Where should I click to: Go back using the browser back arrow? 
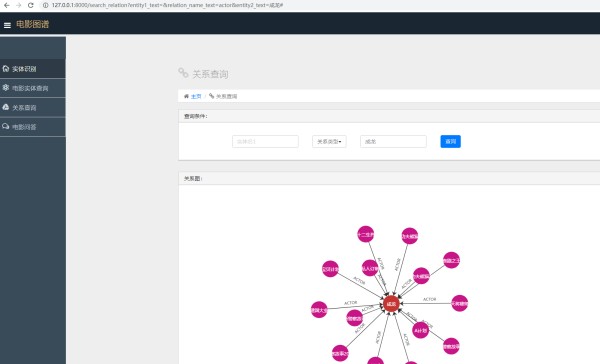(x=7, y=5)
